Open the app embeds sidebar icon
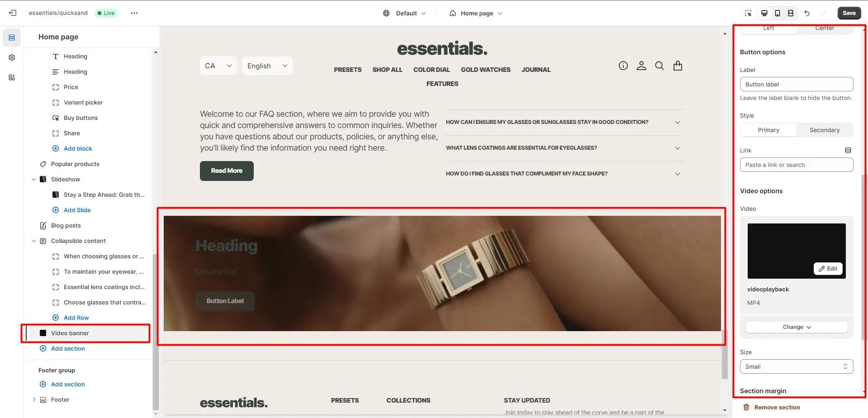 pos(12,77)
